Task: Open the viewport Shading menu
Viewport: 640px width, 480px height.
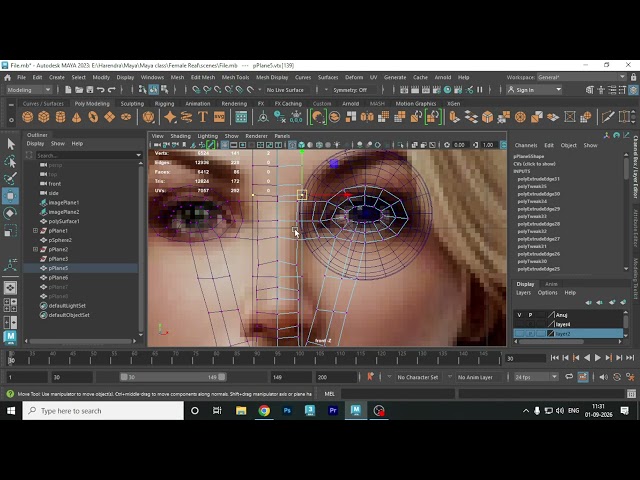Action: (180, 136)
